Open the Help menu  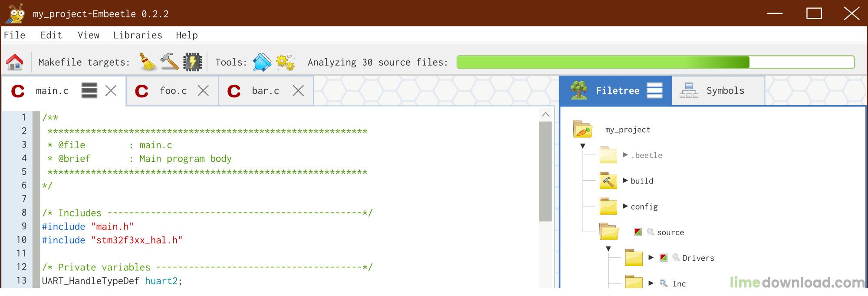pos(187,35)
